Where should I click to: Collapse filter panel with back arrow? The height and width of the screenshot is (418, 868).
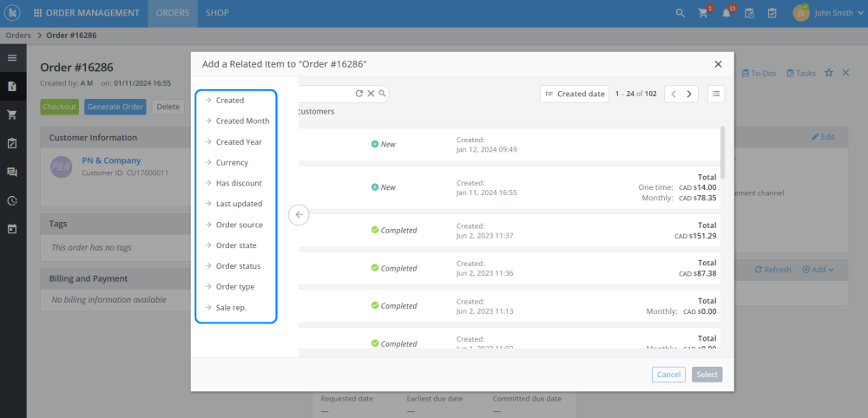(299, 214)
